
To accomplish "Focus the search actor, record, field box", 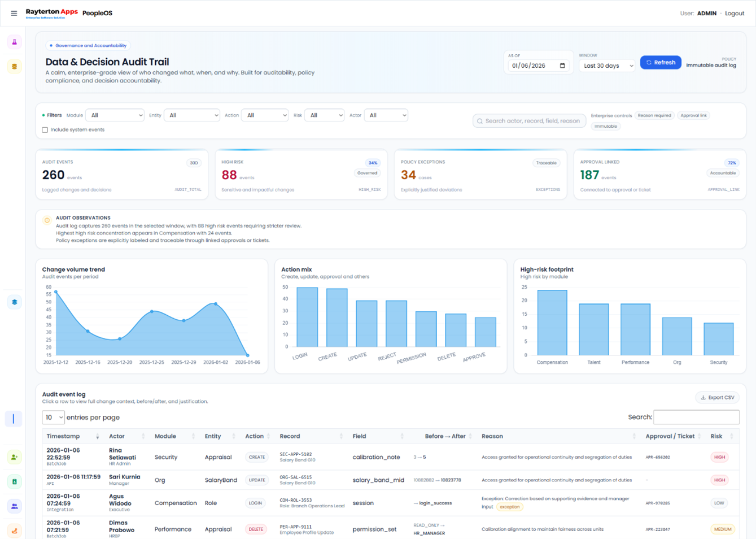I will point(530,121).
